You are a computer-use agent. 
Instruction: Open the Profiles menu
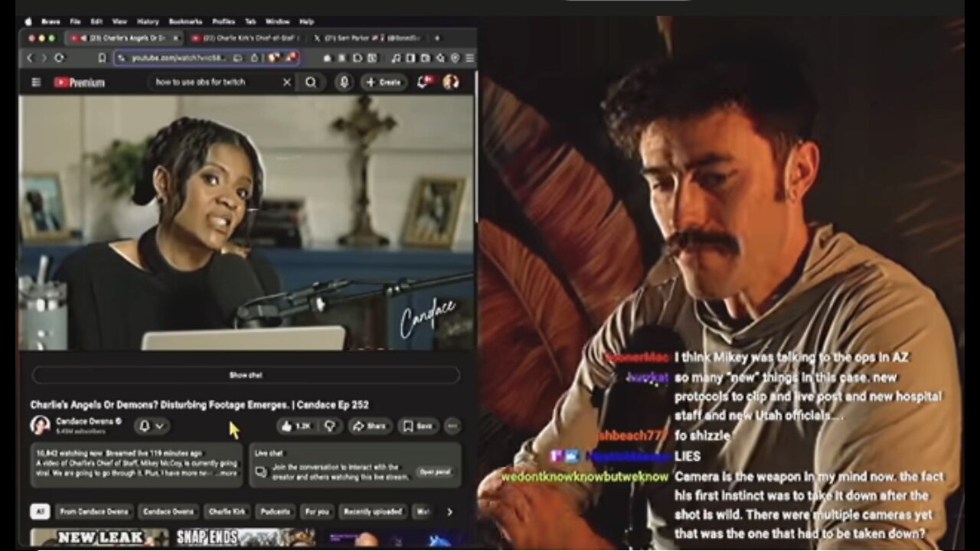(224, 21)
